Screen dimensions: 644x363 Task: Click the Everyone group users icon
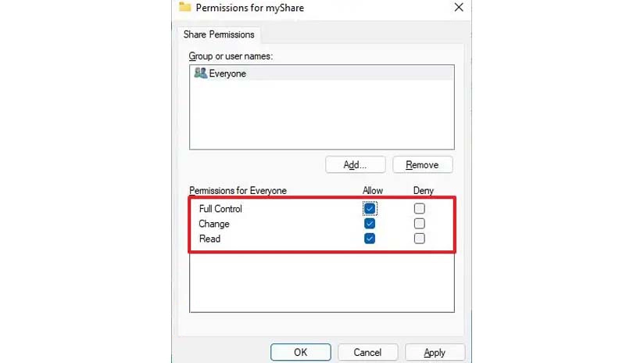[x=200, y=74]
